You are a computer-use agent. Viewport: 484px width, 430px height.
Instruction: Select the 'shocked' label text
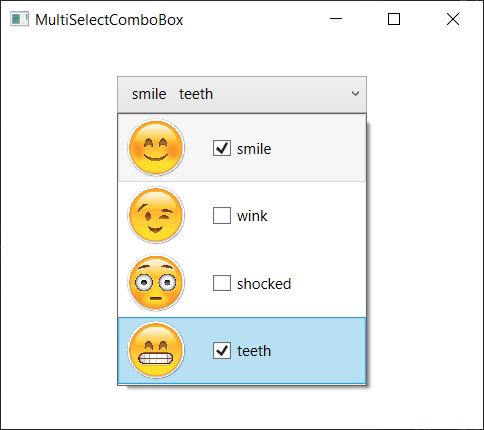tap(264, 284)
